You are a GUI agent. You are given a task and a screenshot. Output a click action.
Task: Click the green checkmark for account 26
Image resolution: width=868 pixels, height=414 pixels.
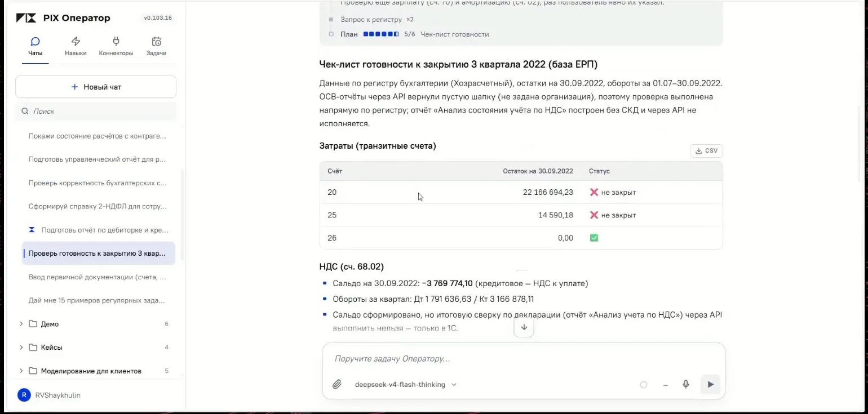coord(594,238)
